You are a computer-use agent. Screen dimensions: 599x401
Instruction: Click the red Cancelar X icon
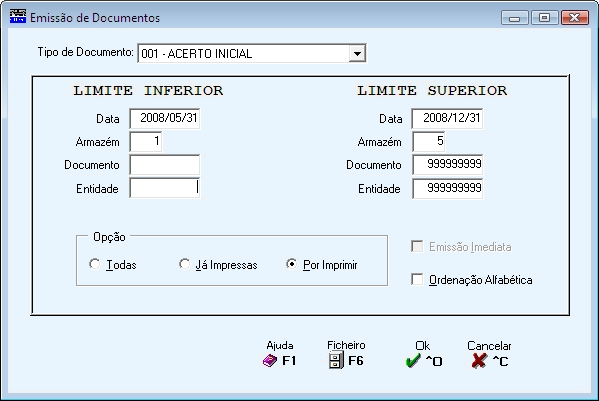(x=479, y=361)
